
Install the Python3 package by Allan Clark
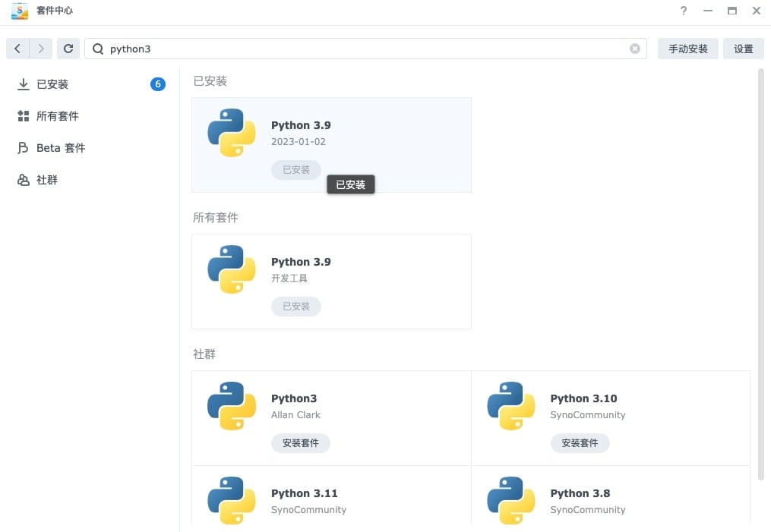(x=301, y=443)
